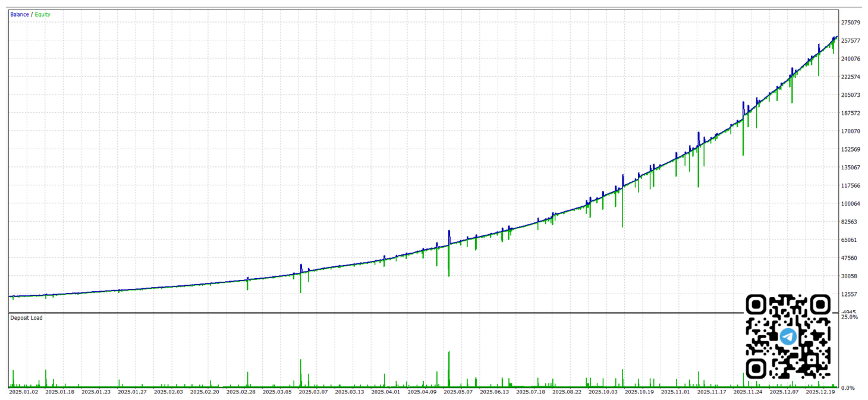The image size is (868, 400).
Task: Pick the 2025.11.17 date label
Action: pos(713,392)
